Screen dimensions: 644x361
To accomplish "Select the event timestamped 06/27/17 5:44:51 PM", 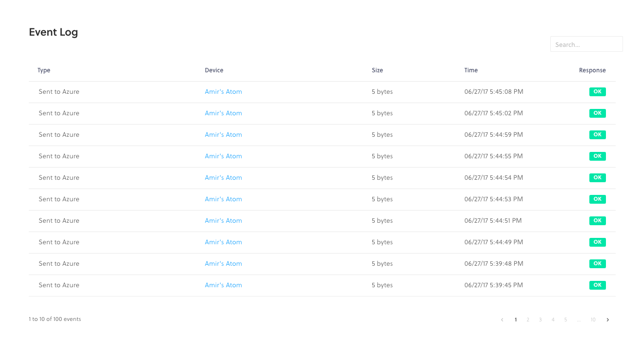I will pyautogui.click(x=493, y=221).
